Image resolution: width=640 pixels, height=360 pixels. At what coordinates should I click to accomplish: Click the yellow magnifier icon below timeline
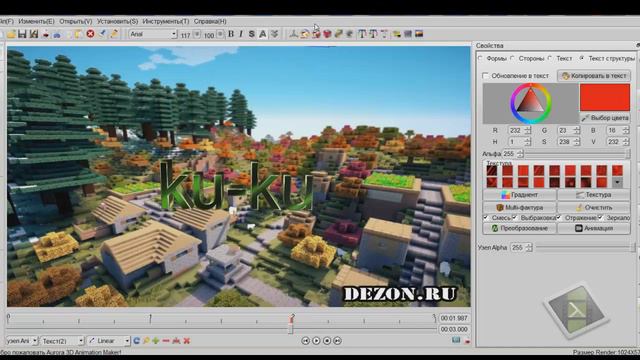click(x=146, y=340)
